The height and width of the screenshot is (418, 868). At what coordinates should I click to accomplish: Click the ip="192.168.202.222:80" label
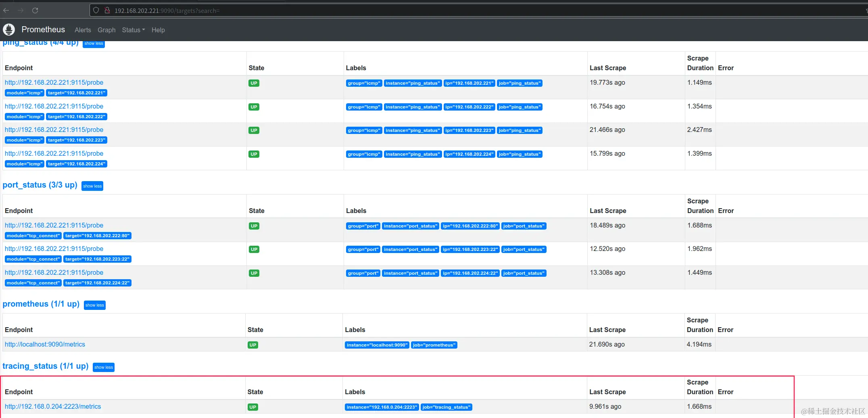pos(470,226)
